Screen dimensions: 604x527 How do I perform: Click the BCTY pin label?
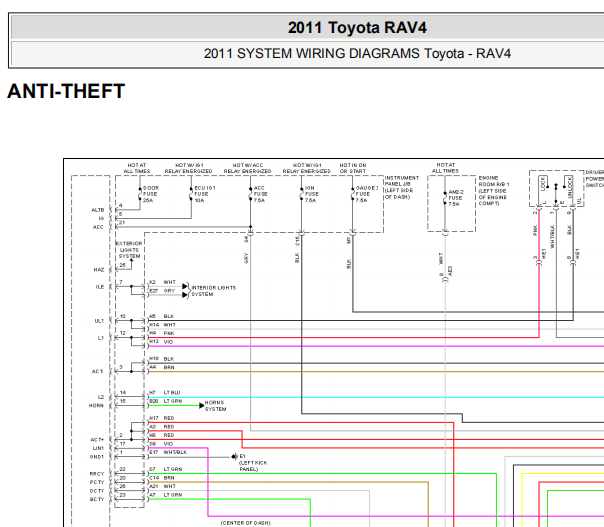point(97,499)
